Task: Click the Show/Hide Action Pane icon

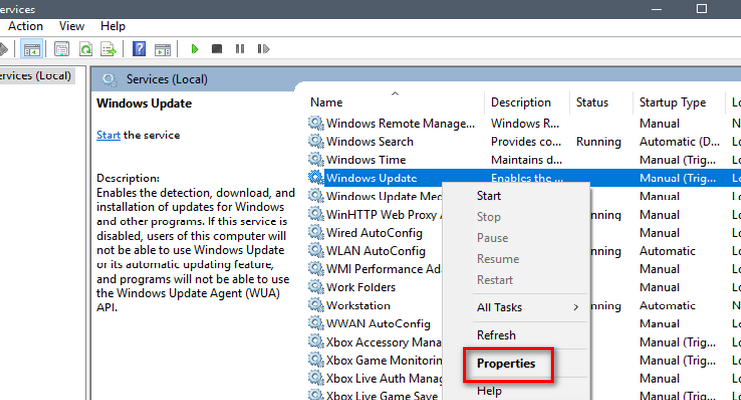Action: click(163, 49)
